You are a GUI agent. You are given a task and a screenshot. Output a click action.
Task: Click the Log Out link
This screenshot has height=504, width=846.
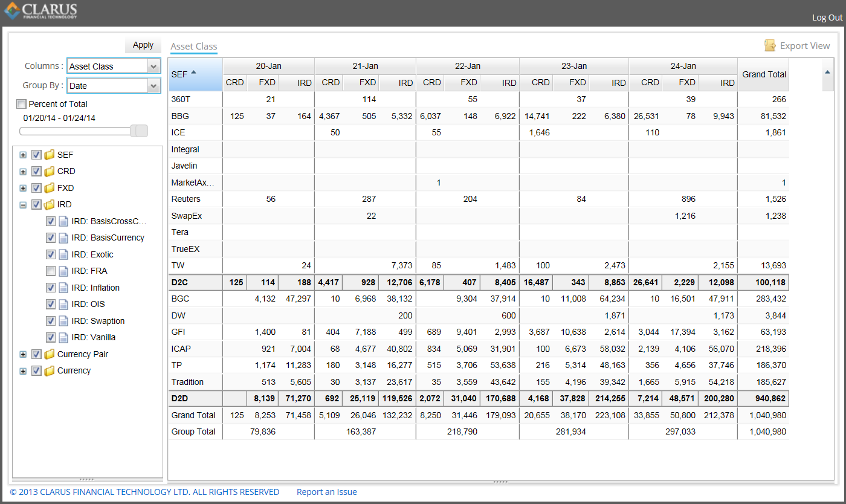click(x=827, y=18)
